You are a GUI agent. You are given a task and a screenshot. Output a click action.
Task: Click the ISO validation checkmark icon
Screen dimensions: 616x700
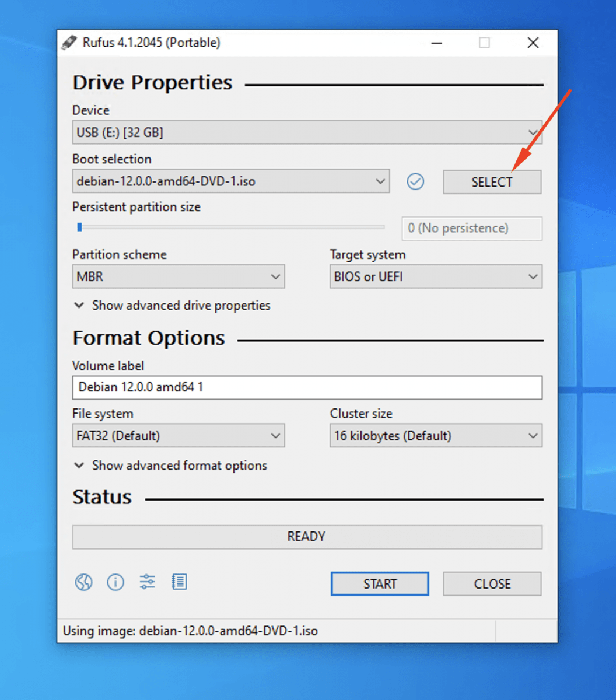pos(415,181)
